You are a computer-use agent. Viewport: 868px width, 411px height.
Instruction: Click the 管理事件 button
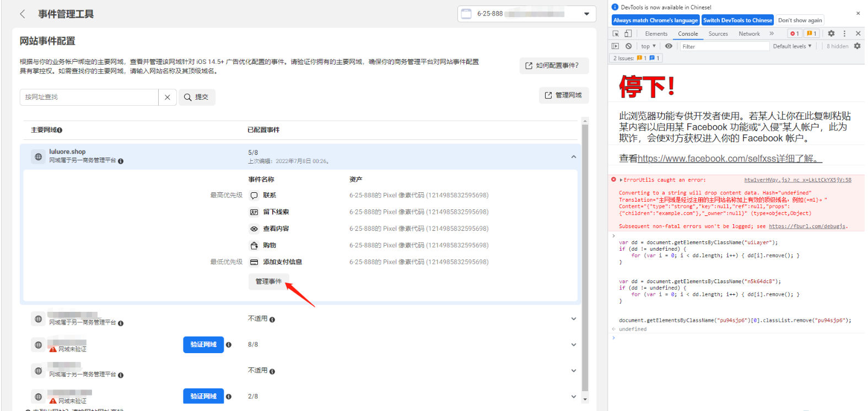coord(268,282)
